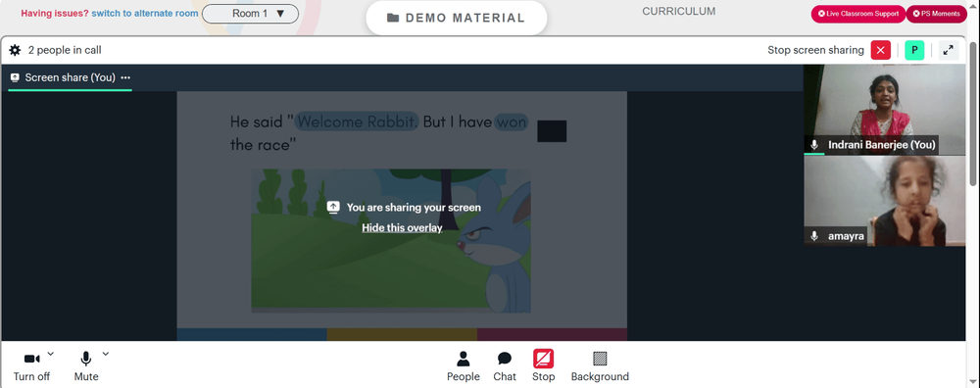Click Hide this overlay link
Viewport: 980px width, 388px height.
[402, 228]
